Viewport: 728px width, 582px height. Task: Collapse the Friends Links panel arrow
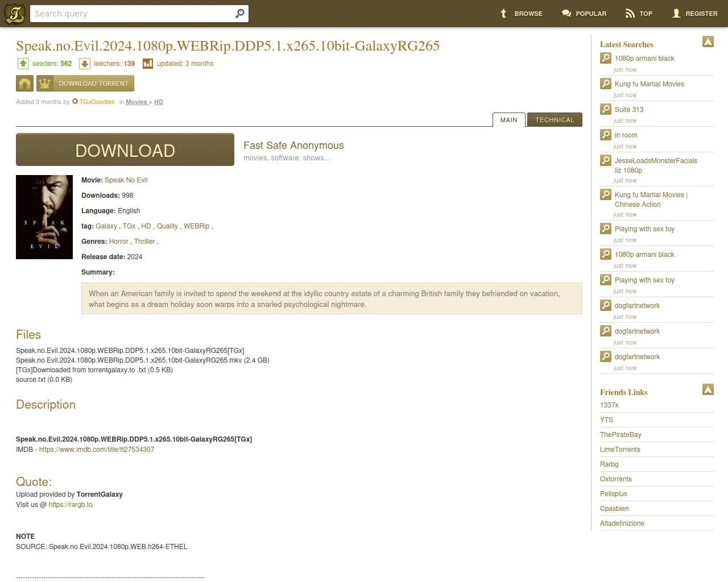[x=708, y=389]
